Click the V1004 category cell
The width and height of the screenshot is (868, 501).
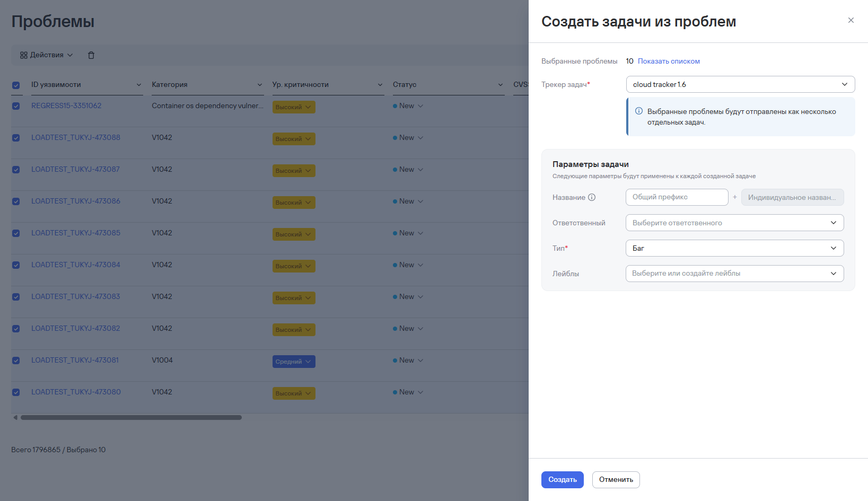point(162,361)
